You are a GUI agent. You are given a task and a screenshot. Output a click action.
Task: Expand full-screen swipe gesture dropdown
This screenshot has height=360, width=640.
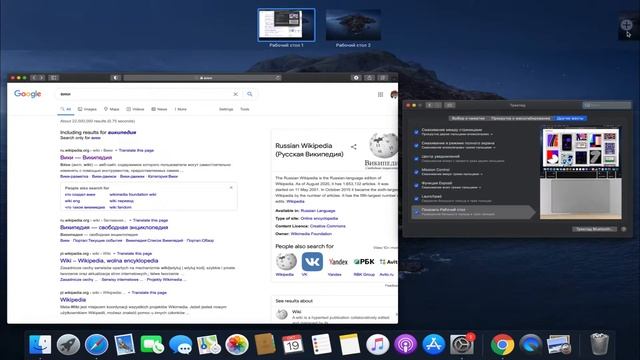coord(458,147)
